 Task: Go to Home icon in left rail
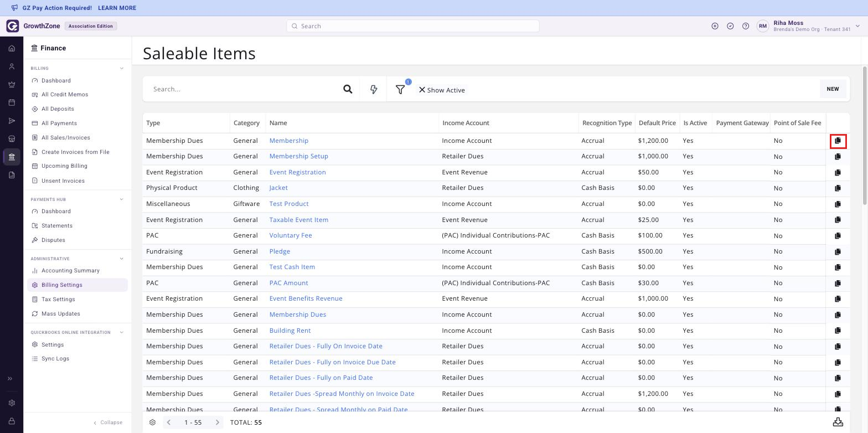12,49
